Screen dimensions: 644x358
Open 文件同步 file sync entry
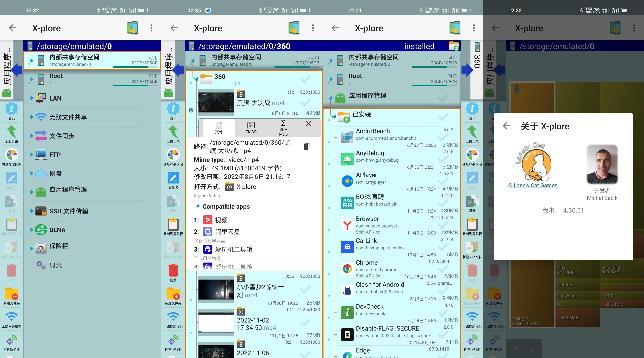[x=92, y=136]
